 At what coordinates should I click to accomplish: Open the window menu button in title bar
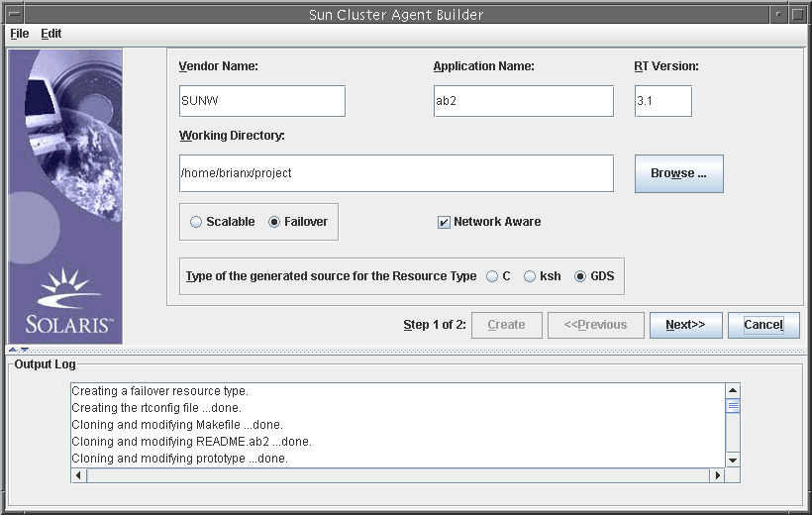[14, 15]
